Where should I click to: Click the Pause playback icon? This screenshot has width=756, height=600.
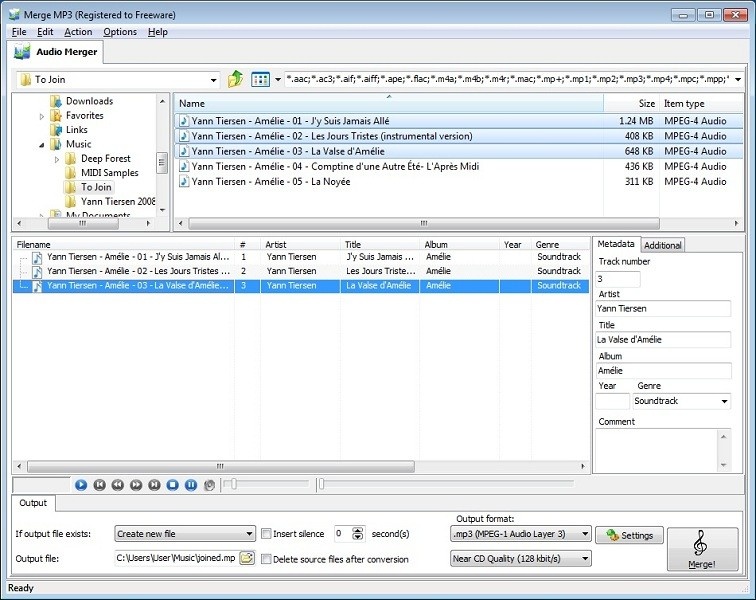[191, 485]
